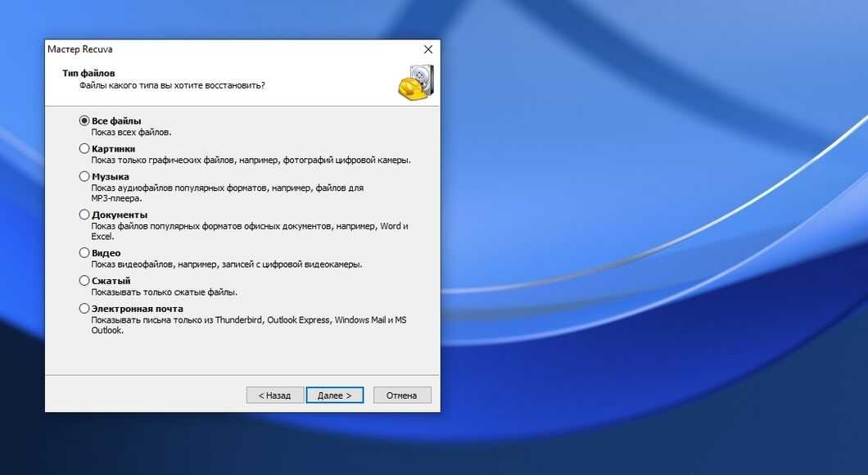Pick the "Документы" radio button
This screenshot has height=475, width=868.
pos(84,215)
